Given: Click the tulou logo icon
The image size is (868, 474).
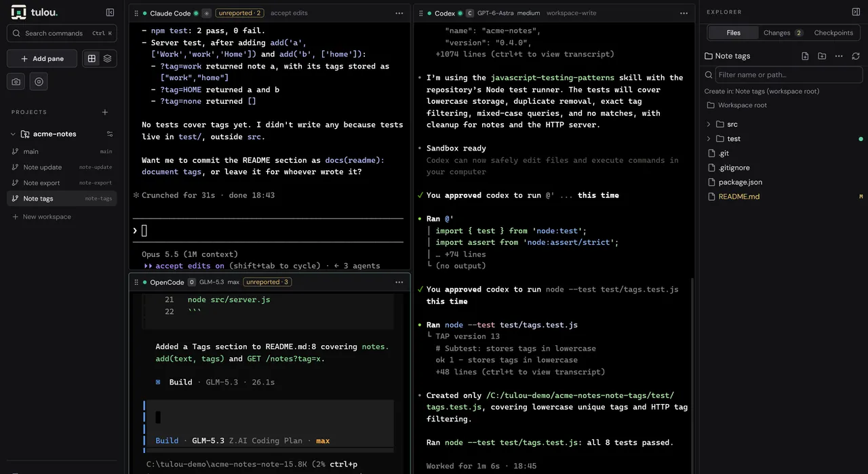Looking at the screenshot, I should pyautogui.click(x=19, y=12).
